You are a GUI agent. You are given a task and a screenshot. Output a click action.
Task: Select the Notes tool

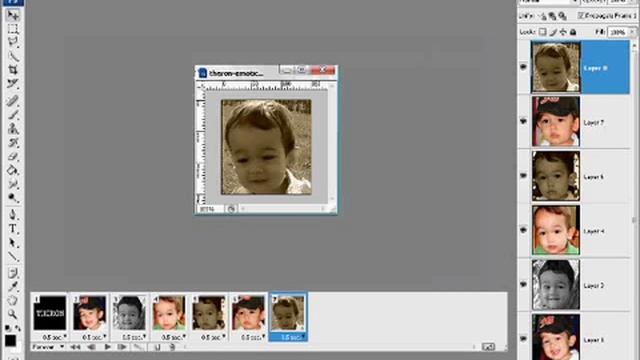13,273
